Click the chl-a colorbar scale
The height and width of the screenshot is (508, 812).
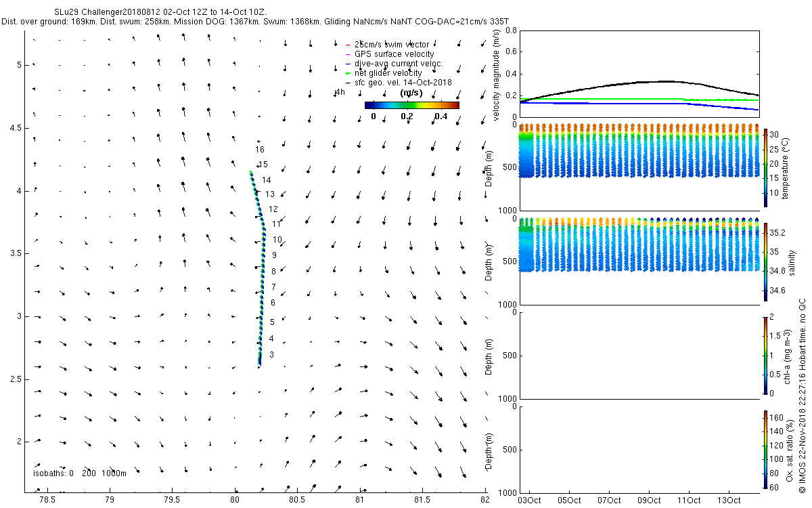tap(765, 355)
